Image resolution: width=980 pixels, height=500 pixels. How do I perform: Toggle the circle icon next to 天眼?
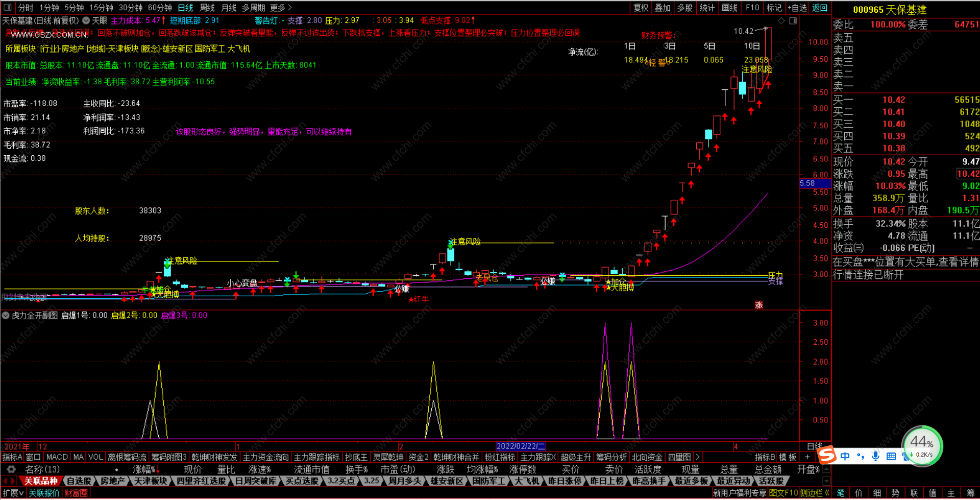coord(86,20)
